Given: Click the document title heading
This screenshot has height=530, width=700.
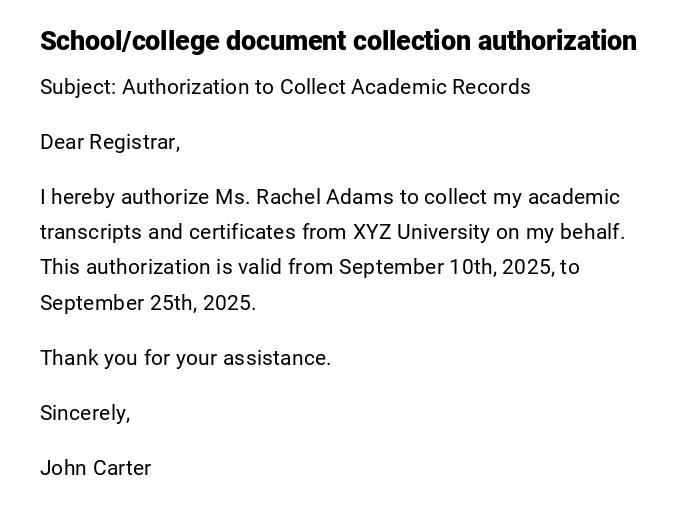Looking at the screenshot, I should pyautogui.click(x=338, y=41).
